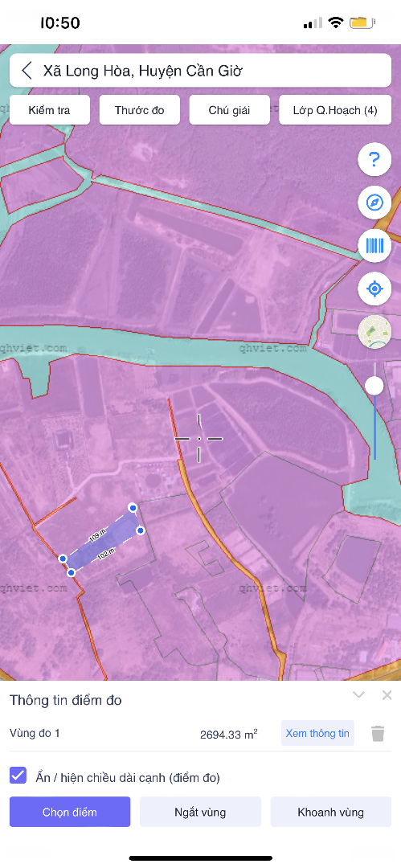Select the top blue vertex of measured polygon

click(133, 507)
